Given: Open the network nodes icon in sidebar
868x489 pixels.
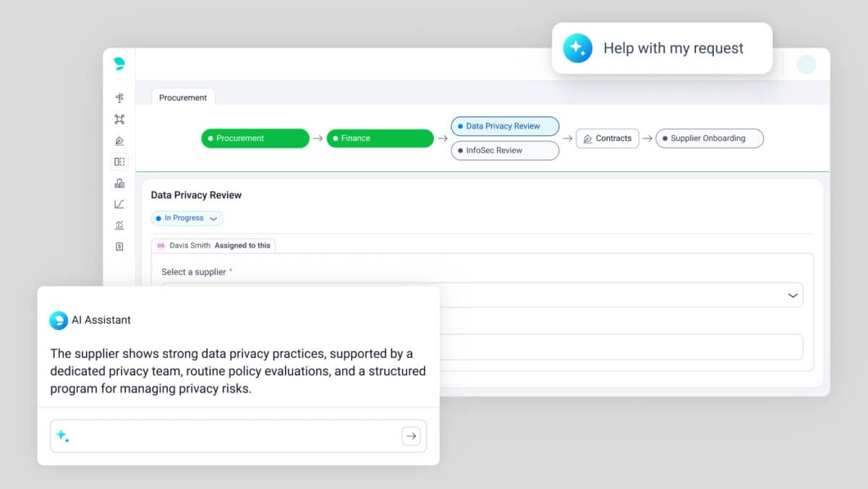Looking at the screenshot, I should [x=119, y=119].
